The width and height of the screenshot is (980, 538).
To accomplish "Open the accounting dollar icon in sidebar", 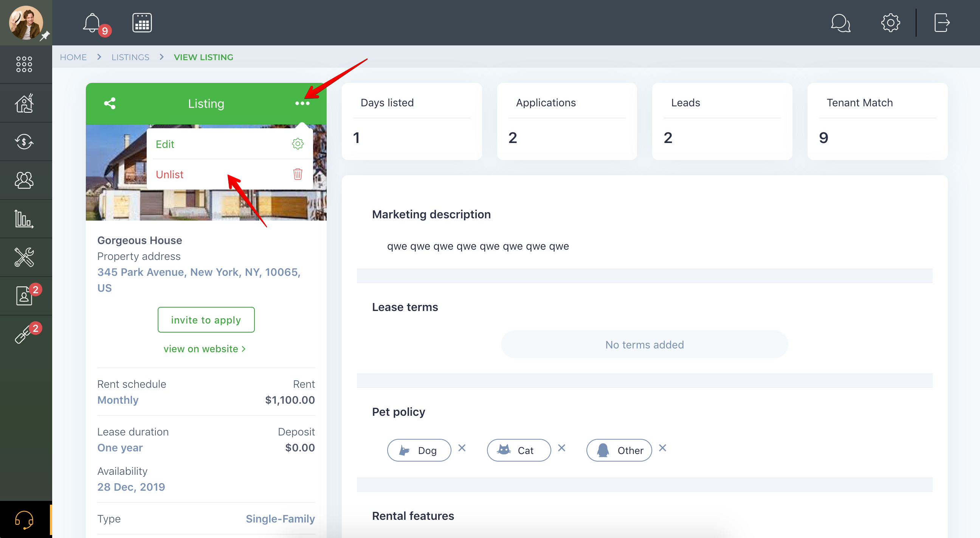I will [24, 141].
